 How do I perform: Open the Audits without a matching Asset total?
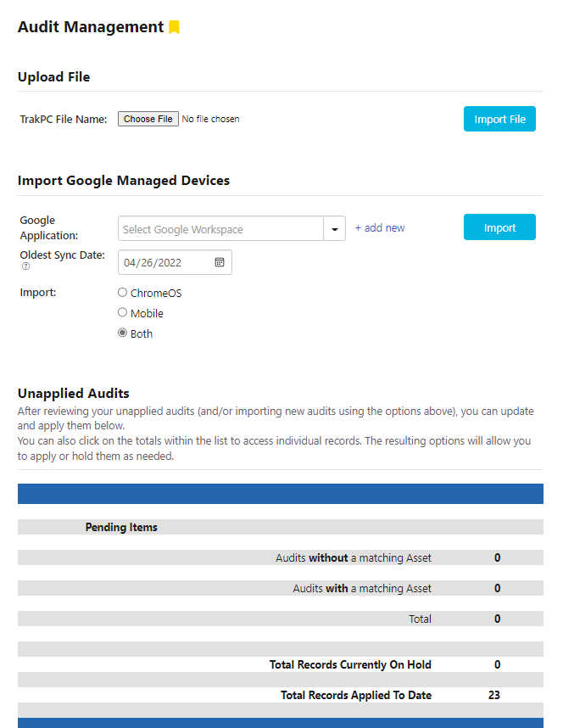(497, 557)
